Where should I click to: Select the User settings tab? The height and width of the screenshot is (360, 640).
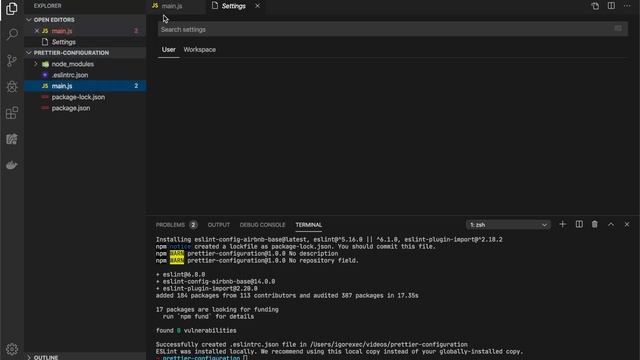[x=169, y=49]
